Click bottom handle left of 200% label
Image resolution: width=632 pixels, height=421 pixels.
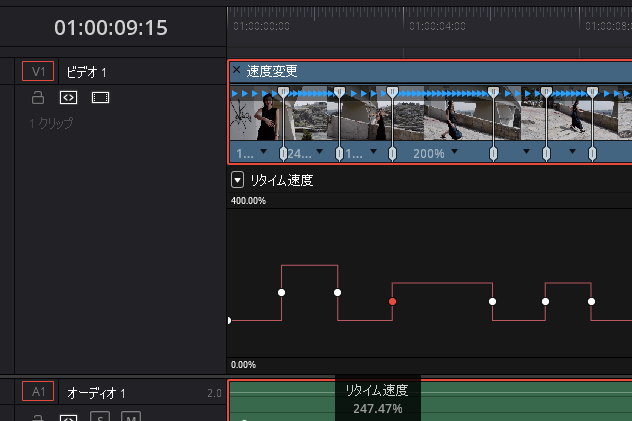pyautogui.click(x=392, y=153)
